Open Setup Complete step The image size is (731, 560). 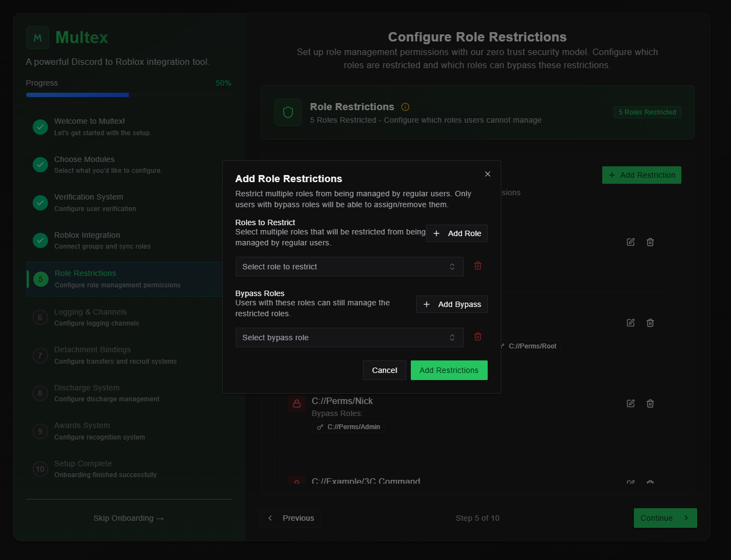pos(129,469)
